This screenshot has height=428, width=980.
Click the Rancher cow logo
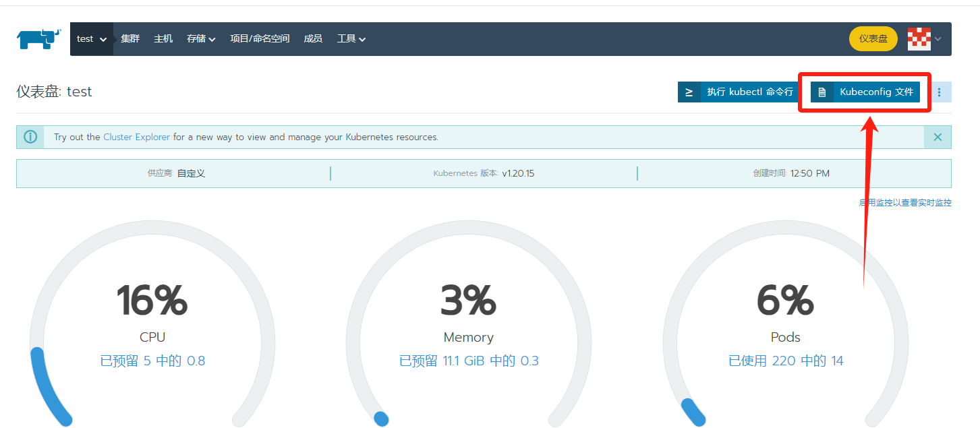click(39, 39)
